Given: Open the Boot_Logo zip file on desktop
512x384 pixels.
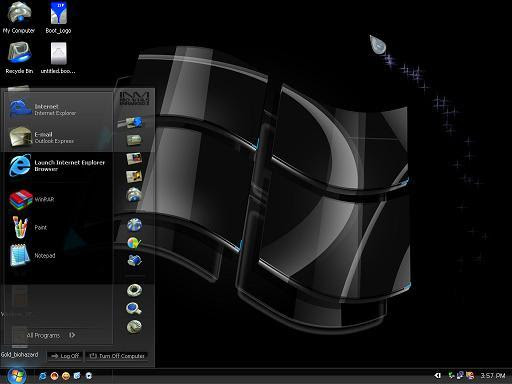Looking at the screenshot, I should pyautogui.click(x=58, y=18).
